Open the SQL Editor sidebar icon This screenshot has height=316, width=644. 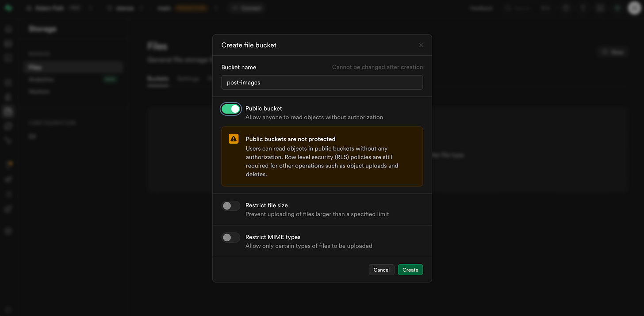click(x=8, y=57)
